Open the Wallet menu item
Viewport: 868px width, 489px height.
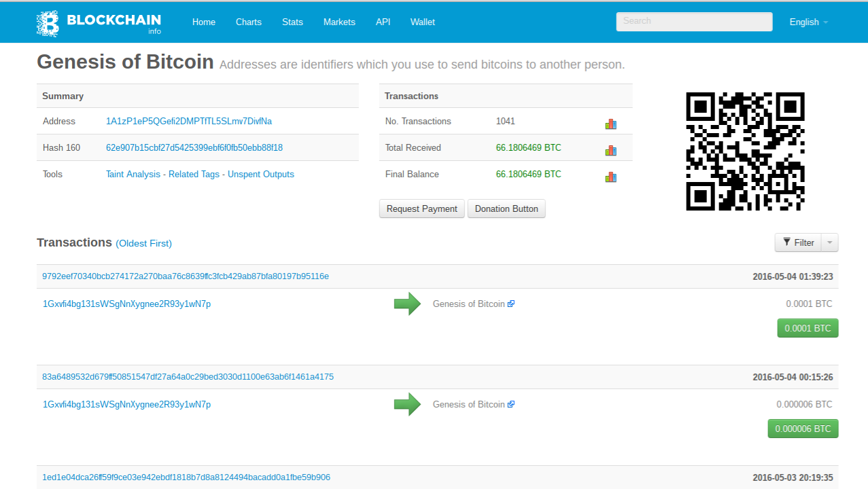pyautogui.click(x=423, y=22)
